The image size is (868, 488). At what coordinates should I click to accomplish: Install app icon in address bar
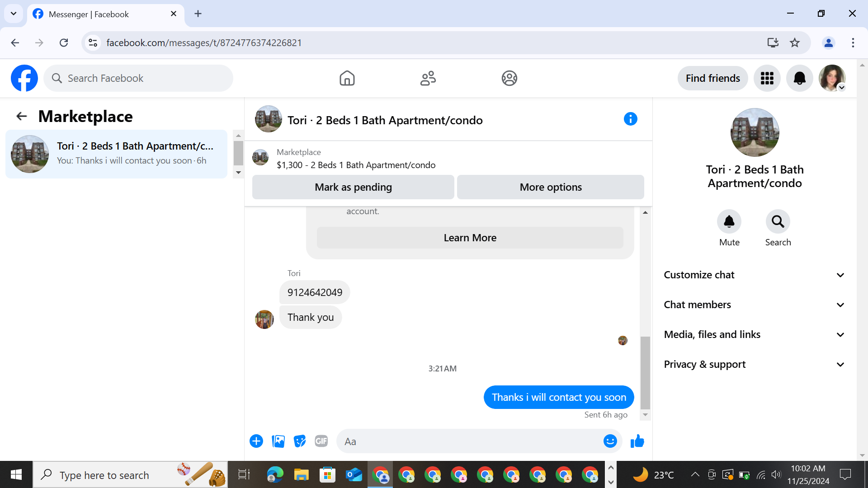pyautogui.click(x=773, y=42)
